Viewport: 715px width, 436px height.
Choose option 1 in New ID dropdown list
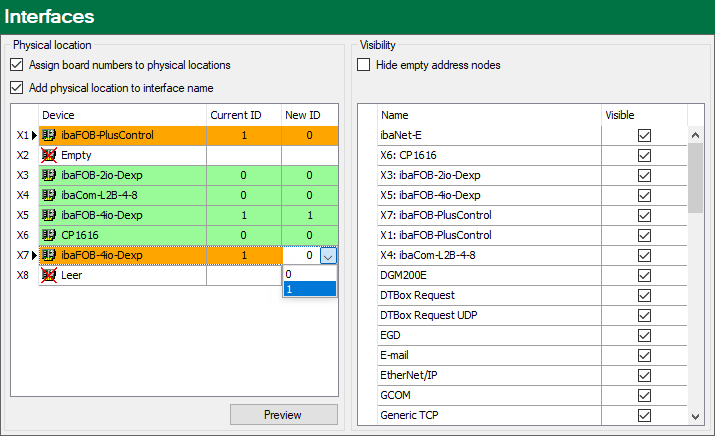point(310,289)
